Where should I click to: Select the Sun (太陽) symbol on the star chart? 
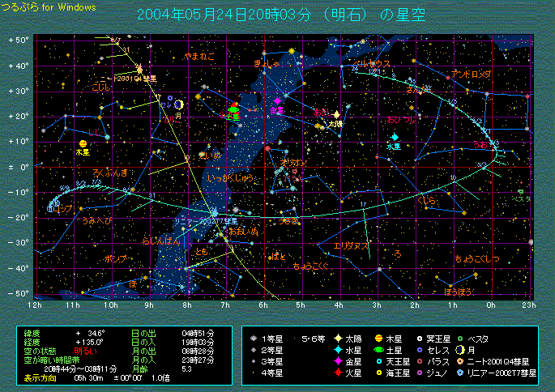coord(336,115)
